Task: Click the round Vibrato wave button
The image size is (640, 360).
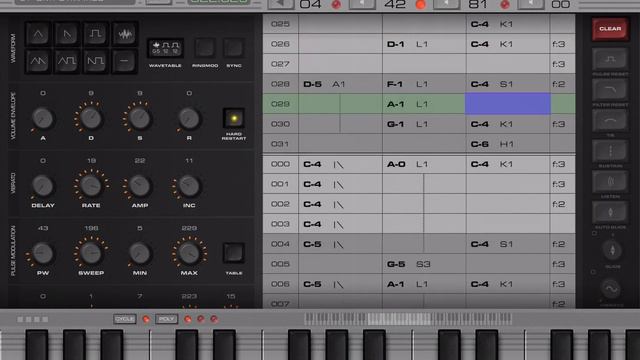Action: coord(611,289)
